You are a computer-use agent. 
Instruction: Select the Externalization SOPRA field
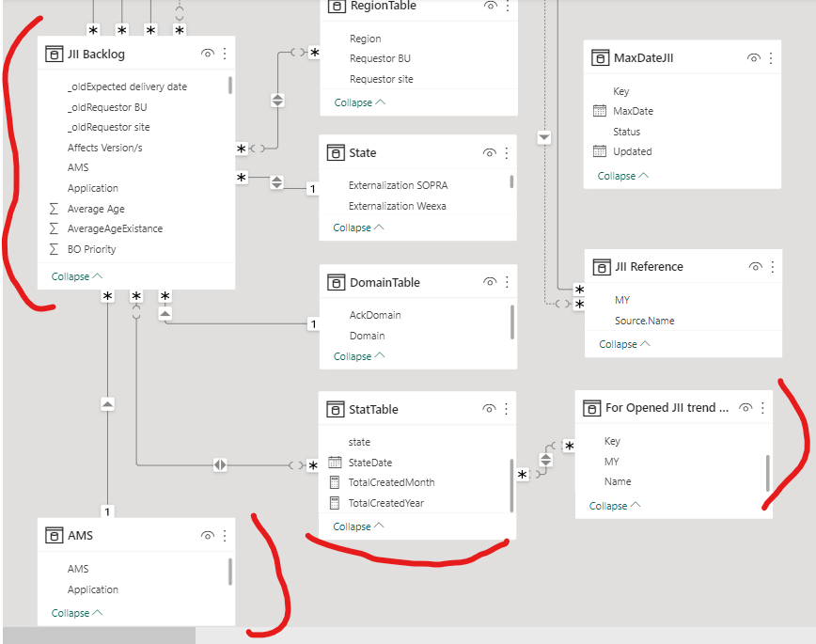coord(398,185)
